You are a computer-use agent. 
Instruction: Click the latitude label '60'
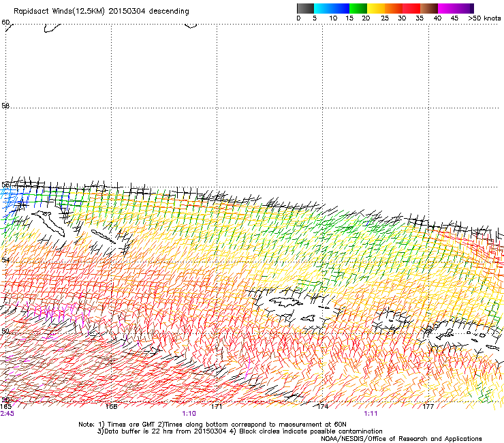5,22
